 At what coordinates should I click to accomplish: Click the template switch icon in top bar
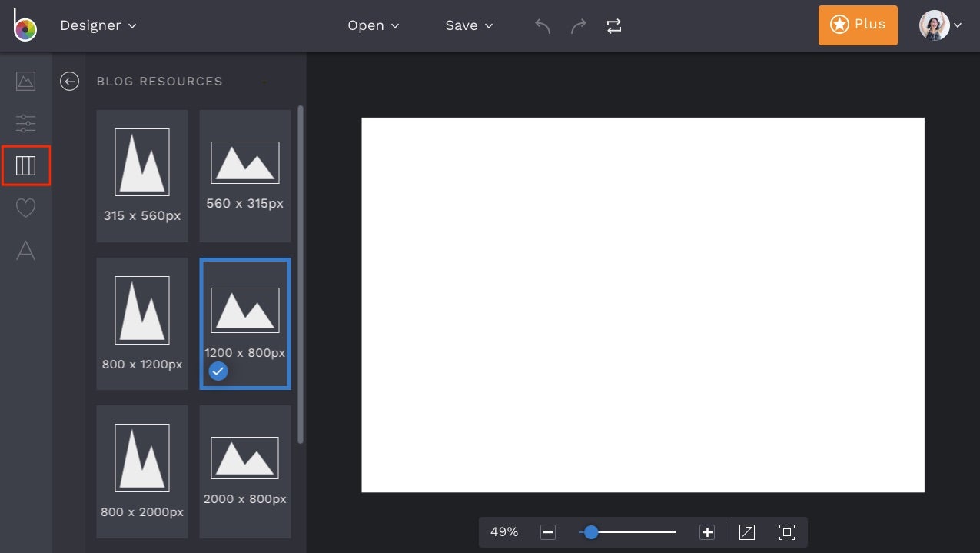pyautogui.click(x=613, y=25)
